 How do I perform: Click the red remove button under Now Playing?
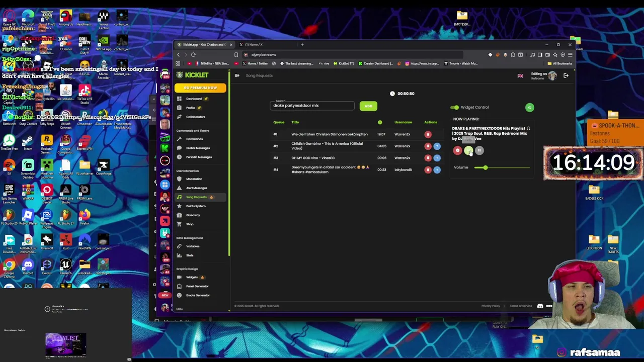(x=457, y=150)
